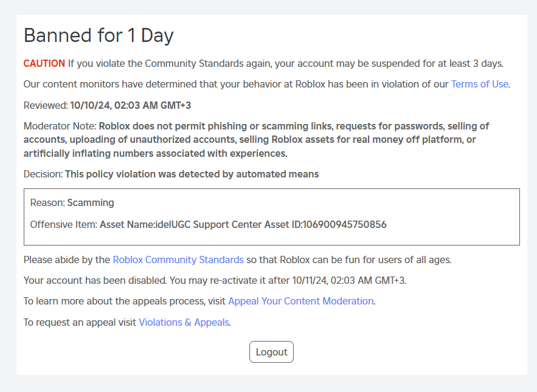The image size is (537, 392).
Task: Visit Appeal Your Content Moderation page
Action: (300, 301)
